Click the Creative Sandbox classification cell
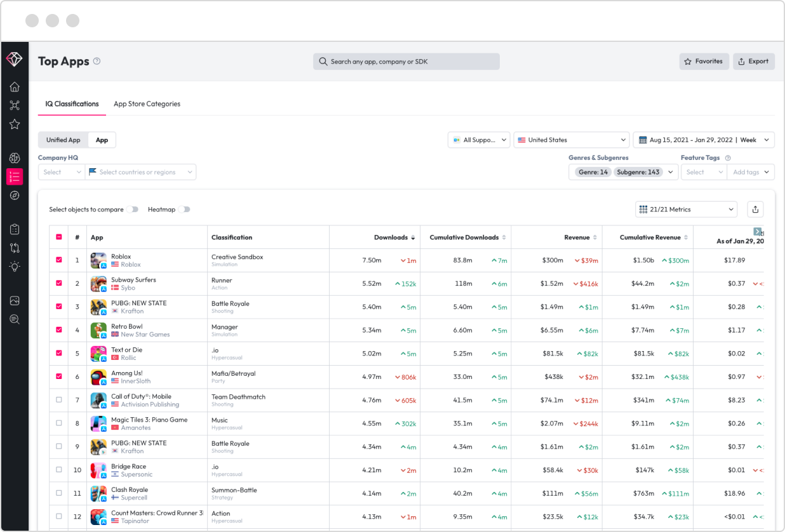 click(238, 257)
